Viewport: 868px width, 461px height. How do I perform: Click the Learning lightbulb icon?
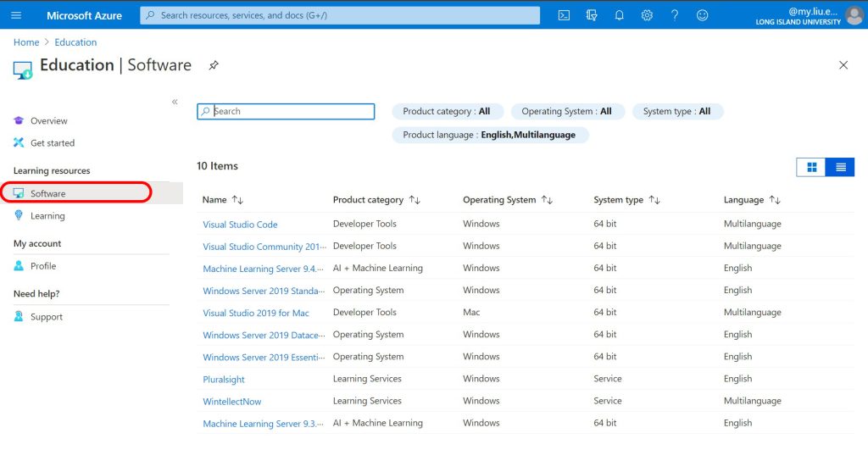[x=19, y=215]
